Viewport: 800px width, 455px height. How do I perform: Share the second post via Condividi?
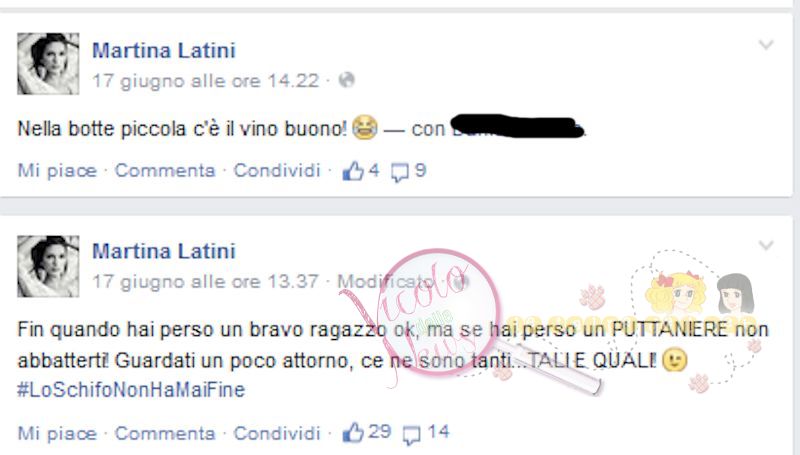277,433
